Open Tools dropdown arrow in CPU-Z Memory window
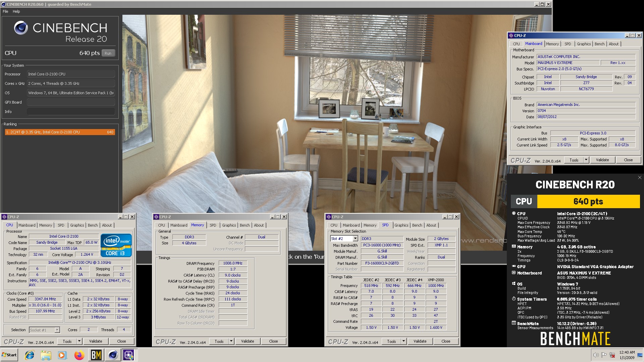Viewport: 644px width, 362px height. 231,341
